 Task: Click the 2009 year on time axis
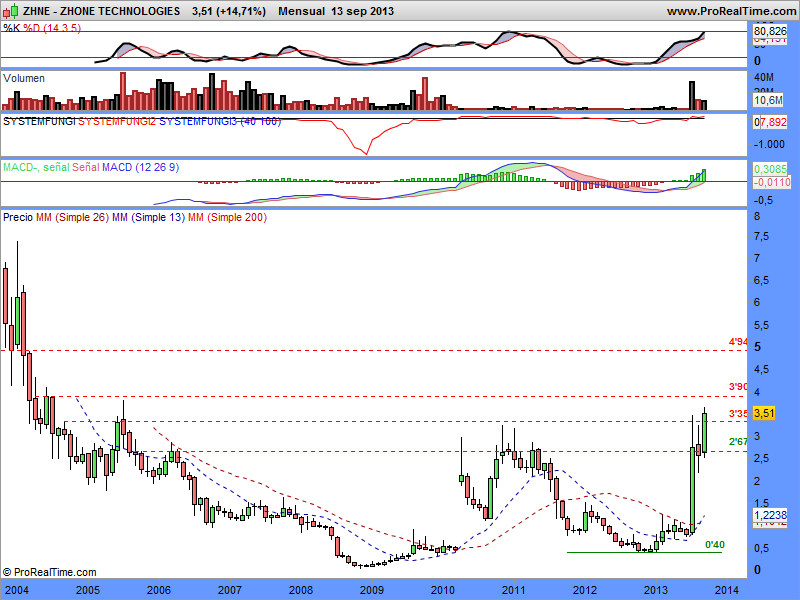click(x=371, y=590)
